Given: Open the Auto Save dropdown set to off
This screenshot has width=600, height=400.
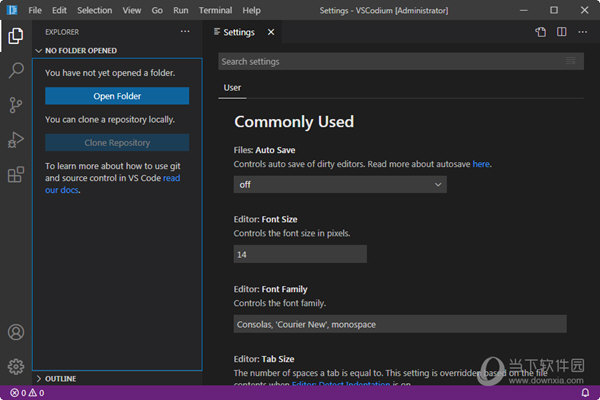Looking at the screenshot, I should [340, 184].
